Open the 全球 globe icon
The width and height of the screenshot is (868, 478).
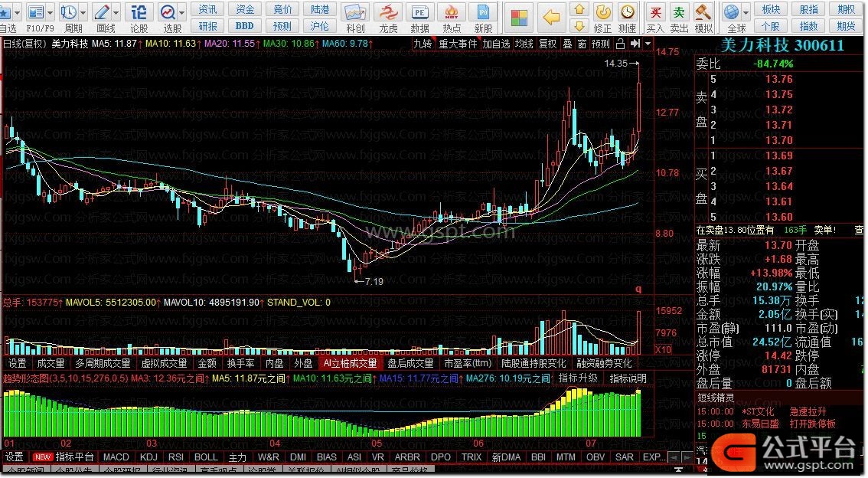(731, 12)
